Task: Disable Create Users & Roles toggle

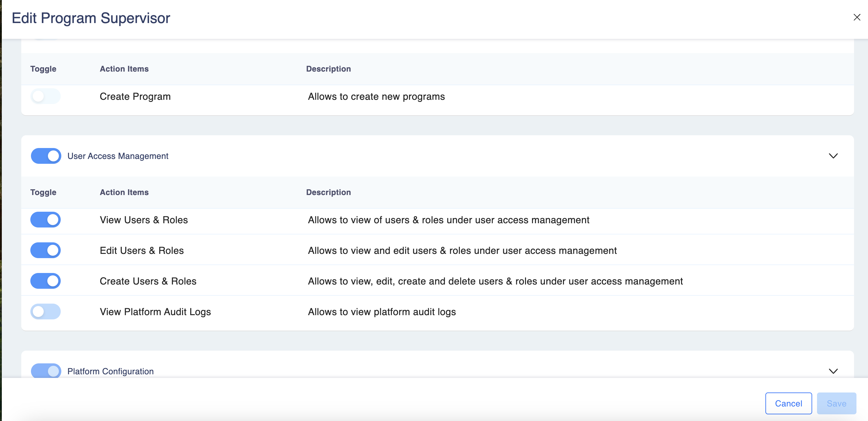Action: pyautogui.click(x=46, y=281)
